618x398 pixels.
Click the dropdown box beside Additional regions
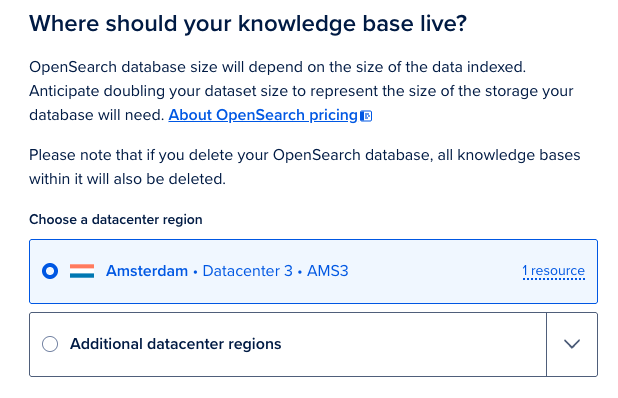572,344
